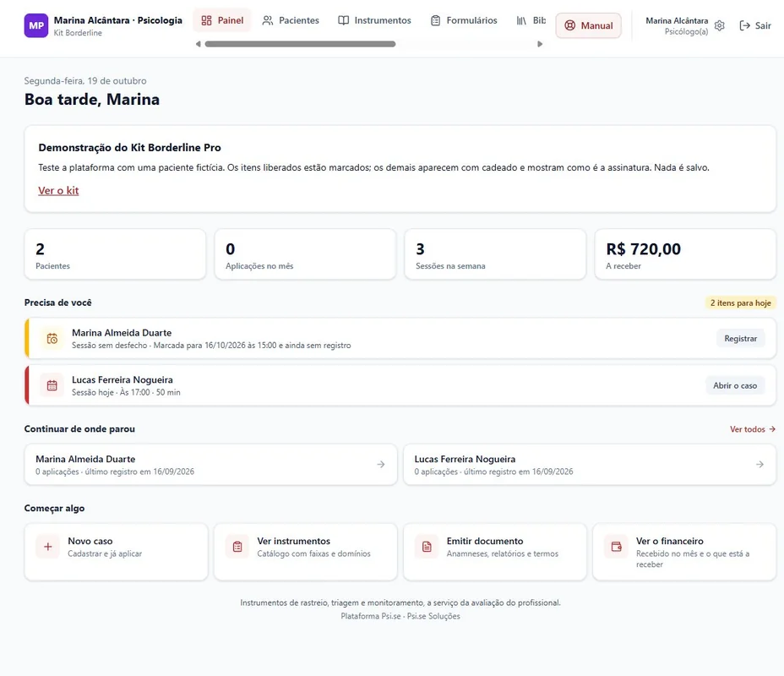Click the Boa tarde, Marina greeting
Screen dimensions: 784x676
click(92, 100)
